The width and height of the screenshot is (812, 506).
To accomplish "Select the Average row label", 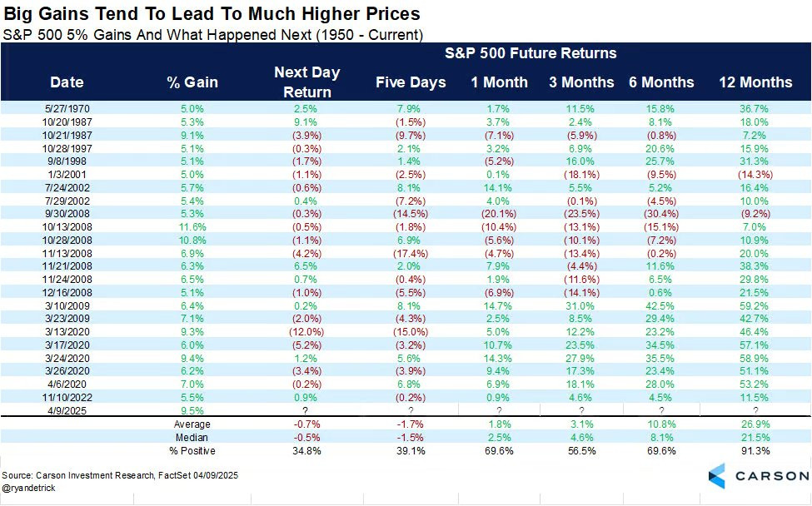I will (x=192, y=424).
